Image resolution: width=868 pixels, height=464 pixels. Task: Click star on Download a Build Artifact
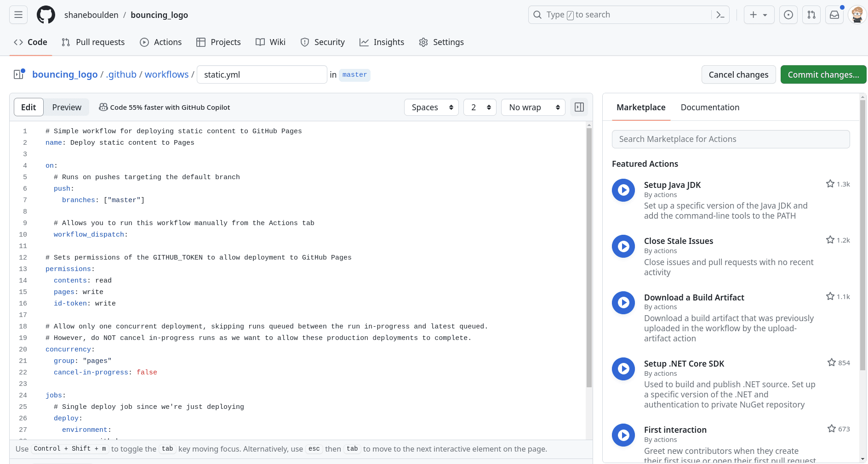tap(830, 296)
